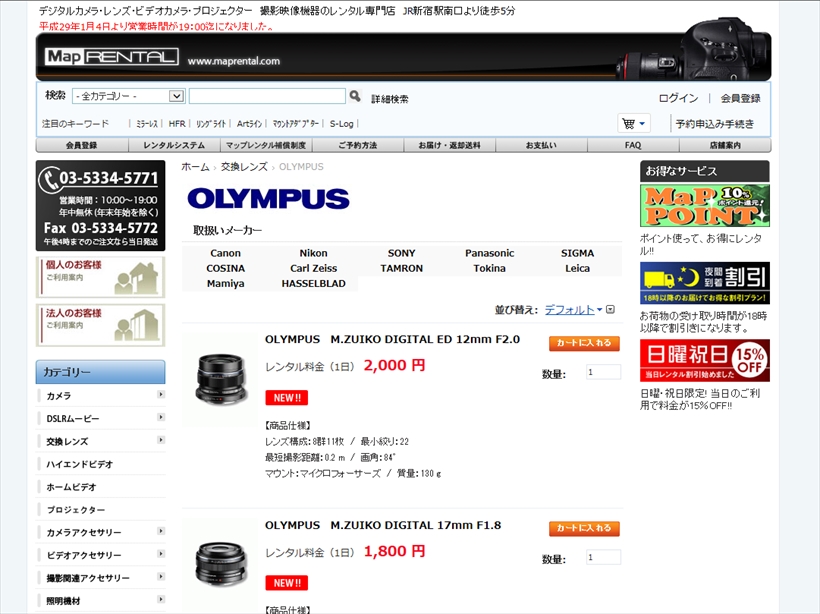820x614 pixels.
Task: Click the search keyword input field
Action: [267, 96]
